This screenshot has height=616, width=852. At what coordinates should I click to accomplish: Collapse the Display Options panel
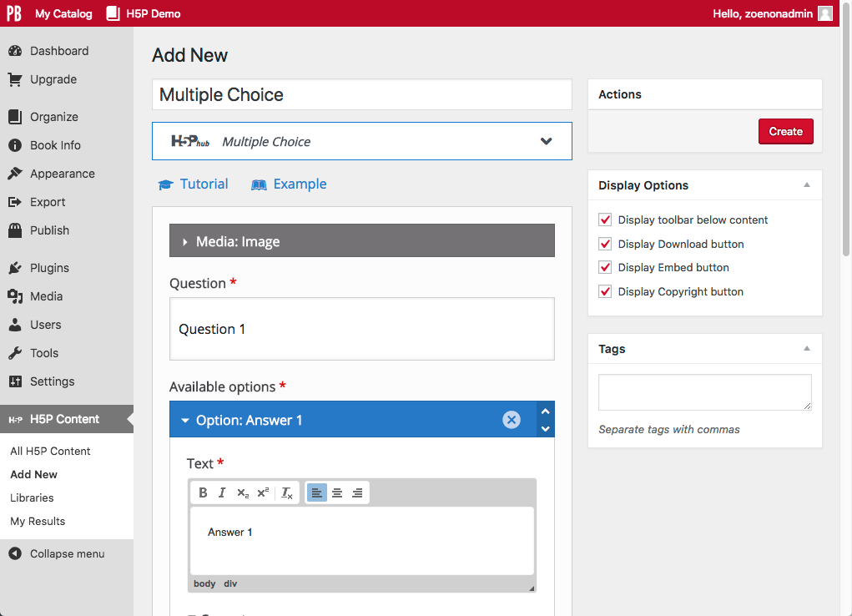click(x=807, y=184)
